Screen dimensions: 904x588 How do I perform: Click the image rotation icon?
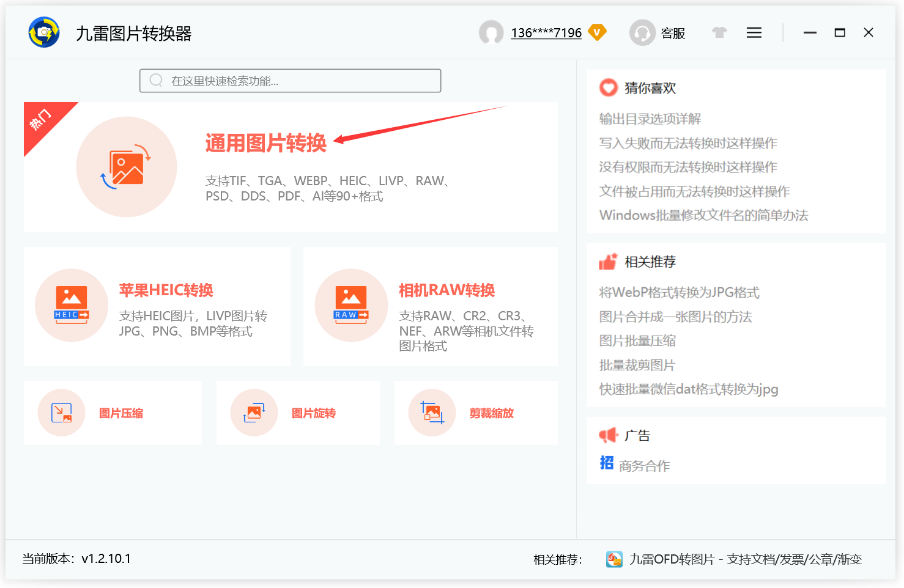coord(254,413)
